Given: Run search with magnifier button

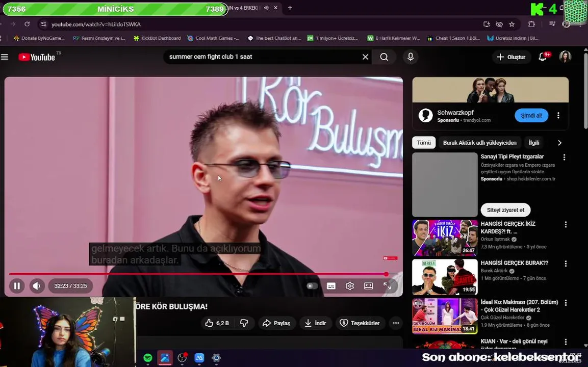Looking at the screenshot, I should tap(384, 57).
